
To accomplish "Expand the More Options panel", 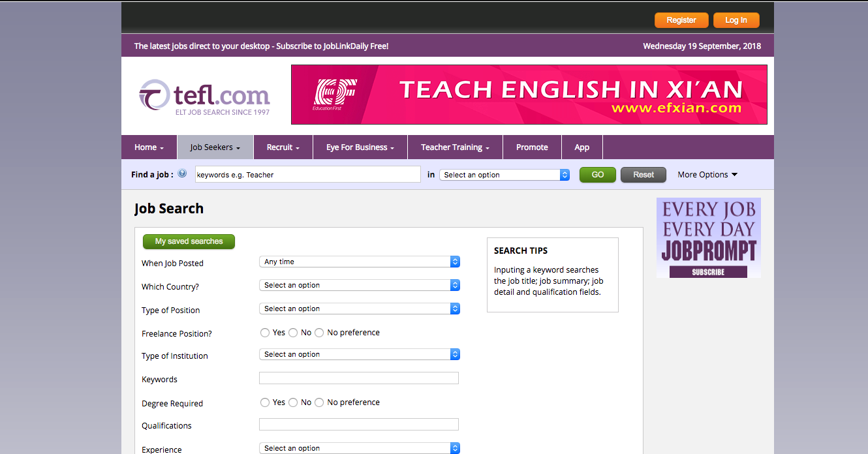I will pos(707,174).
